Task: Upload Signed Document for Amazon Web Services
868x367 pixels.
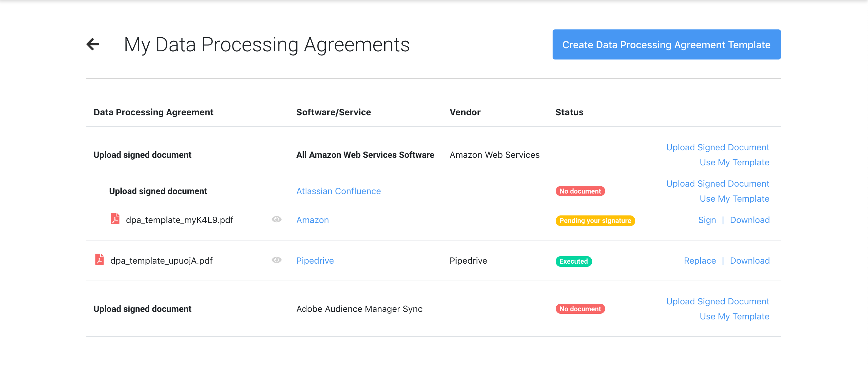Action: (x=717, y=147)
